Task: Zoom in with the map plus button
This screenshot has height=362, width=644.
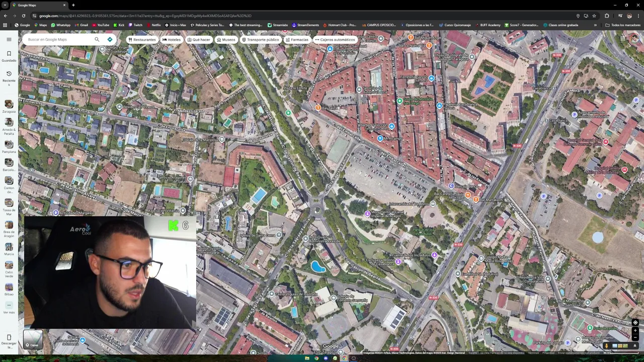Action: pos(635,330)
